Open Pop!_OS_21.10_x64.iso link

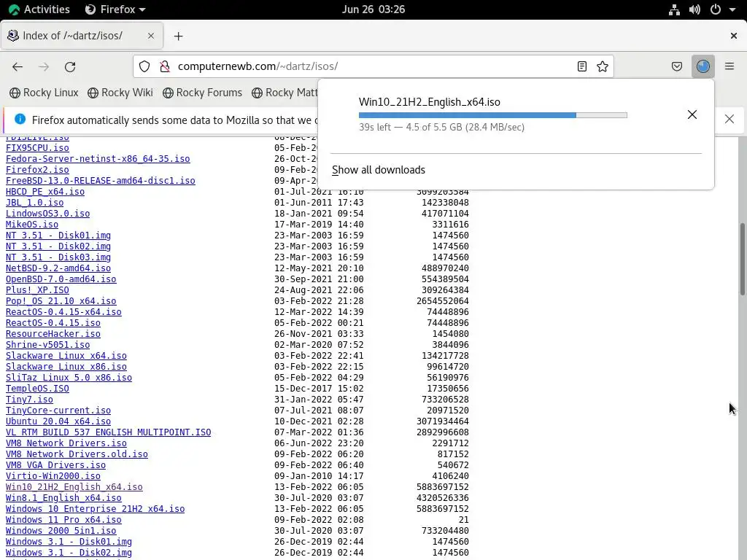tap(61, 301)
